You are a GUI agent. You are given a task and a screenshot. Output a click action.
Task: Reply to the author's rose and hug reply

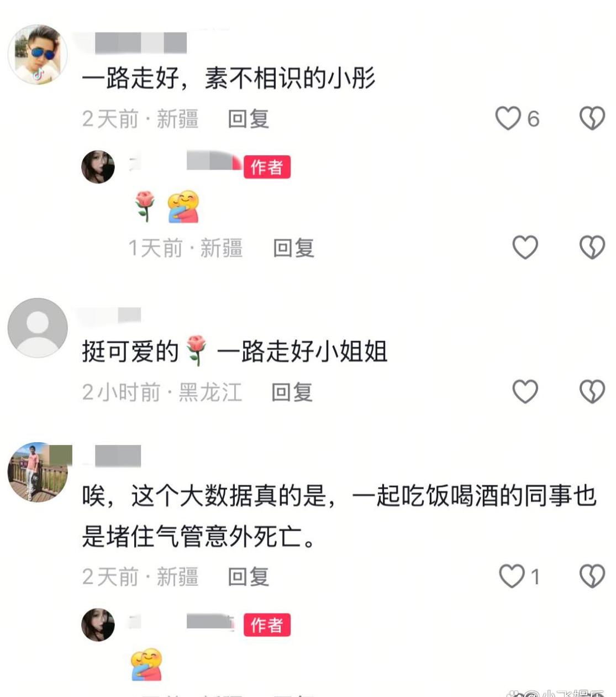tap(294, 248)
